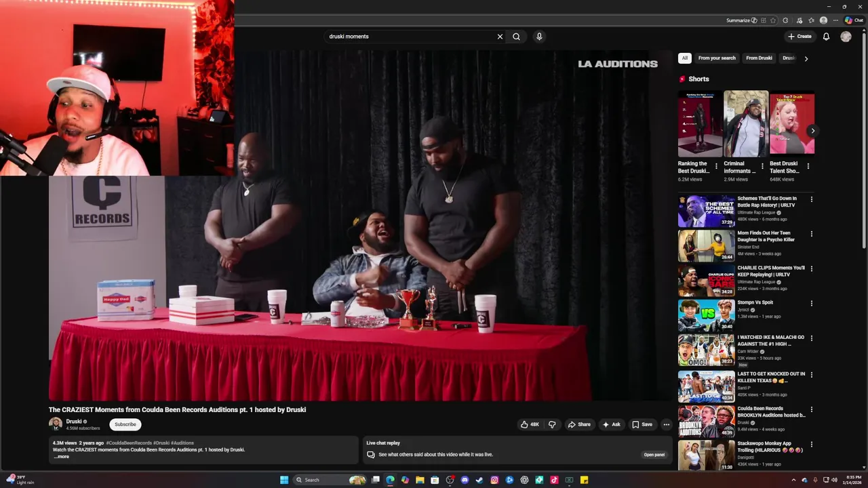Open Stompn Vs Spoit video thumbnail
868x488 pixels.
pos(707,315)
